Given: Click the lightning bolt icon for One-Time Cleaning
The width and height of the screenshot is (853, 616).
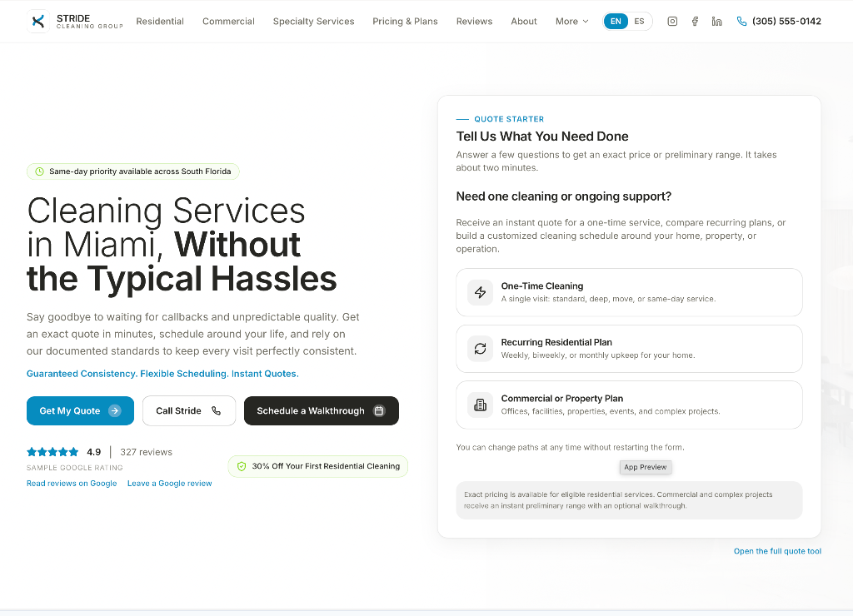Looking at the screenshot, I should (x=480, y=292).
